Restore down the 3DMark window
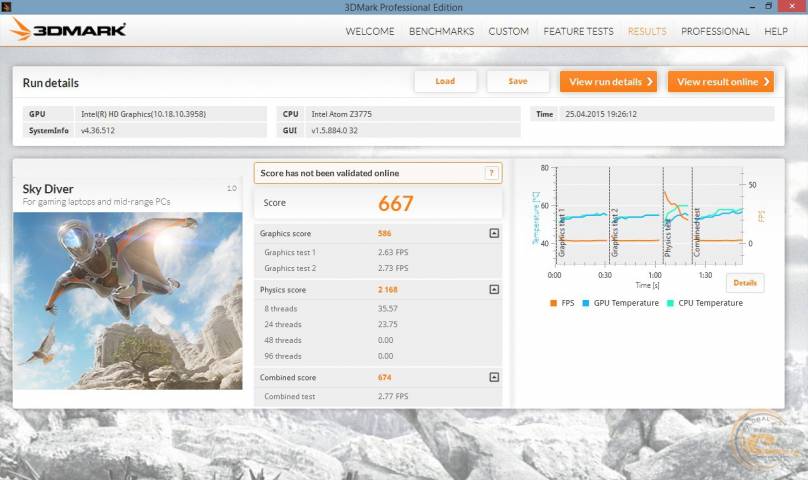Screen dimensions: 808x480 tap(768, 7)
